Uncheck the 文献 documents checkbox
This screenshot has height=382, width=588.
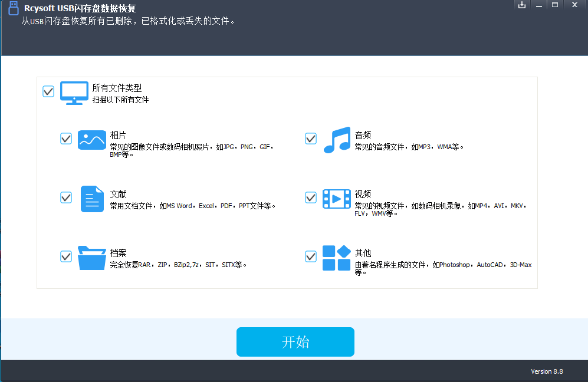click(x=65, y=198)
